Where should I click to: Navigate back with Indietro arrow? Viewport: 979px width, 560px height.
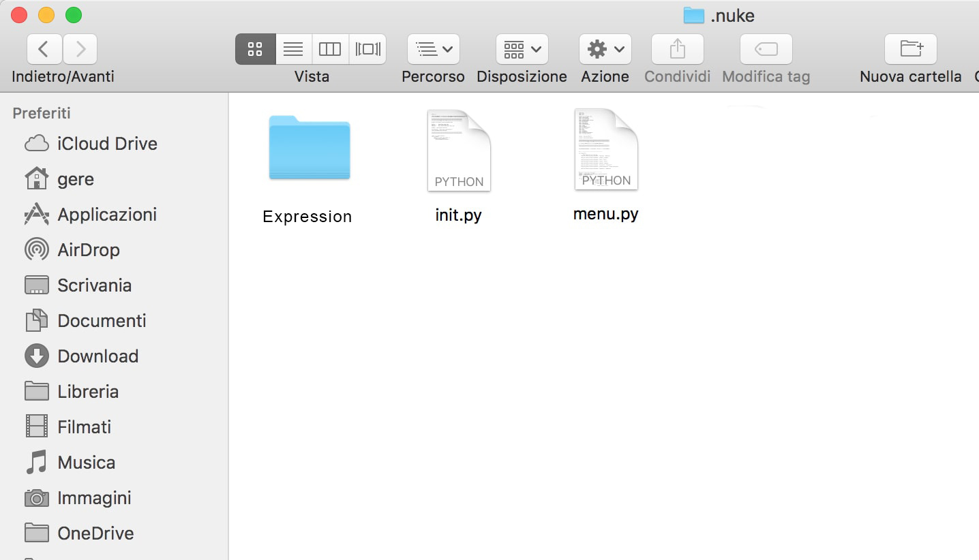coord(44,48)
